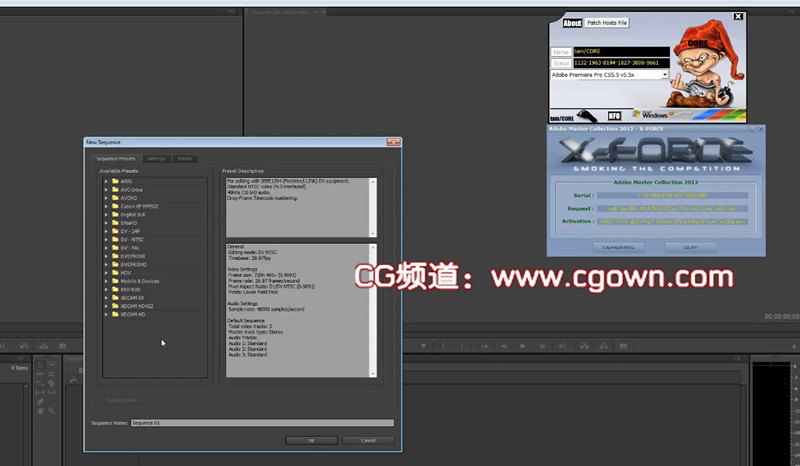800x466 pixels.
Task: Click the Delete Preset button
Action: click(122, 400)
